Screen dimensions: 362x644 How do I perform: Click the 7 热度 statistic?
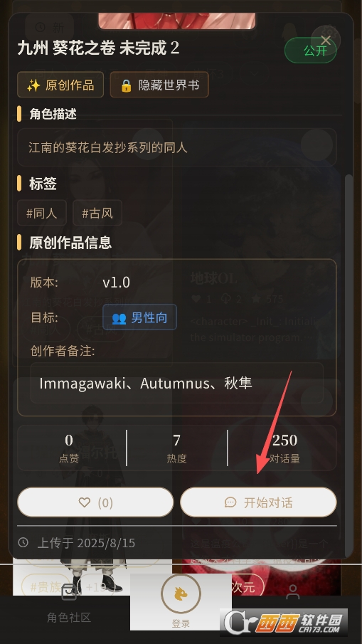[177, 448]
